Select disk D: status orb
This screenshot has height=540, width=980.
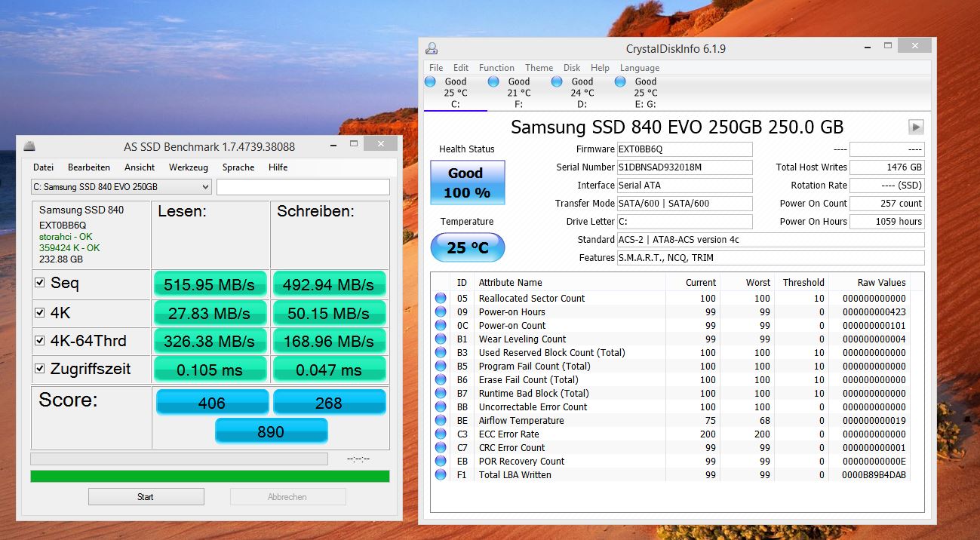pyautogui.click(x=557, y=81)
